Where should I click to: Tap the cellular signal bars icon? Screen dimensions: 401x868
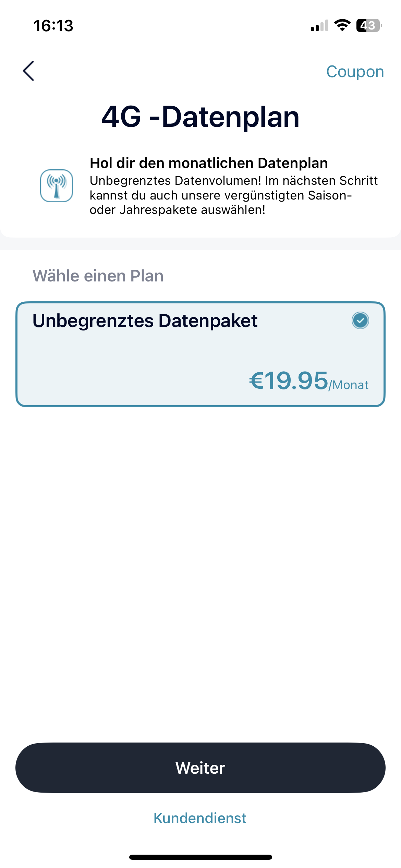319,26
